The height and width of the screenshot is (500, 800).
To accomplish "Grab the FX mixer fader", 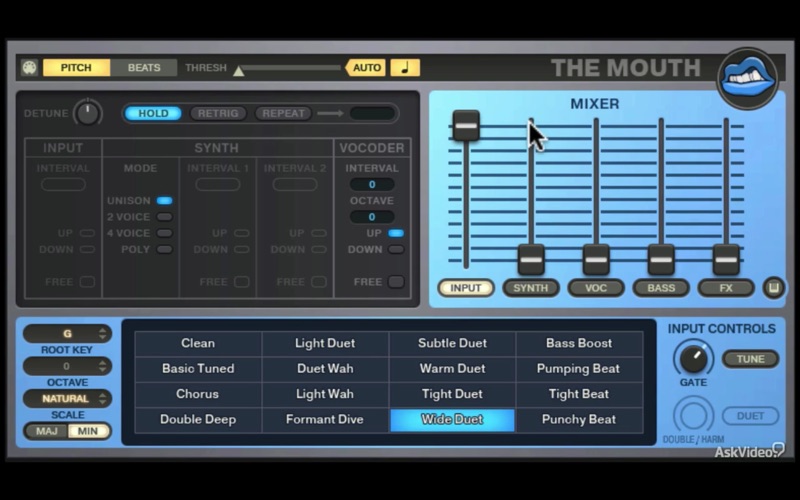I will click(726, 259).
